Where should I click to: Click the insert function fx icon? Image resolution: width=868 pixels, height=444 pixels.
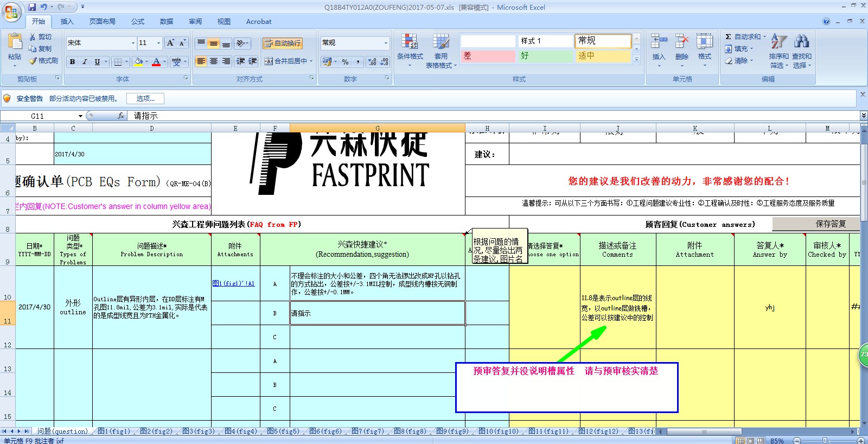[x=122, y=116]
